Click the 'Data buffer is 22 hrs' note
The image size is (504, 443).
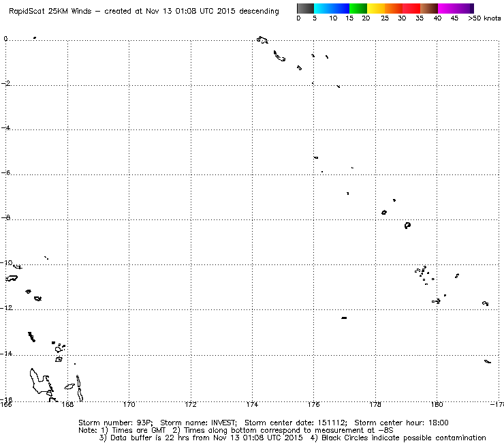click(x=201, y=438)
